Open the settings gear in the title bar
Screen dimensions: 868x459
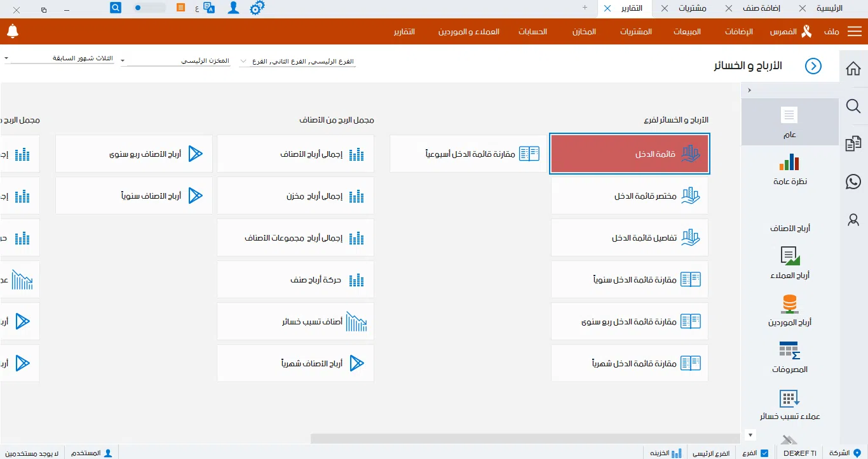(x=257, y=8)
